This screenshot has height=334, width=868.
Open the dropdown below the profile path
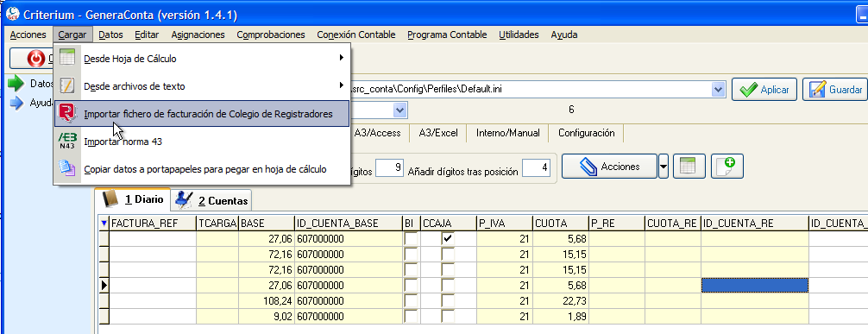(x=400, y=110)
